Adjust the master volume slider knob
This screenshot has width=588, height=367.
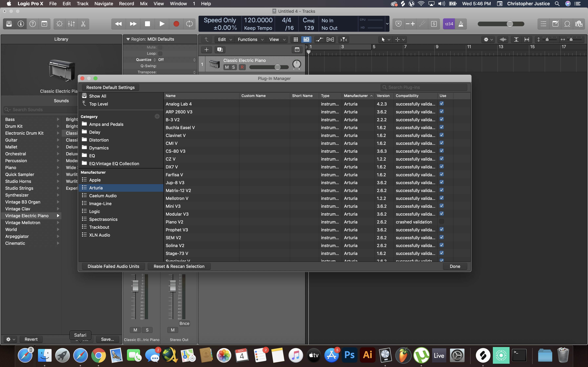pyautogui.click(x=510, y=24)
